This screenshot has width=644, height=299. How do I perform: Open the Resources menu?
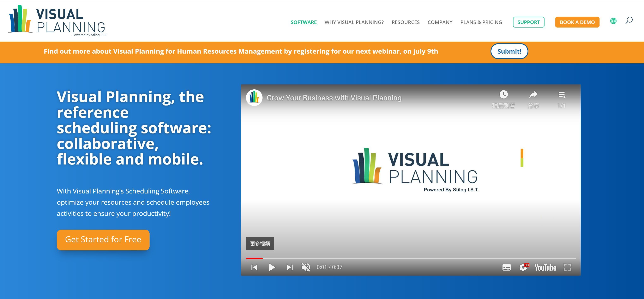405,22
